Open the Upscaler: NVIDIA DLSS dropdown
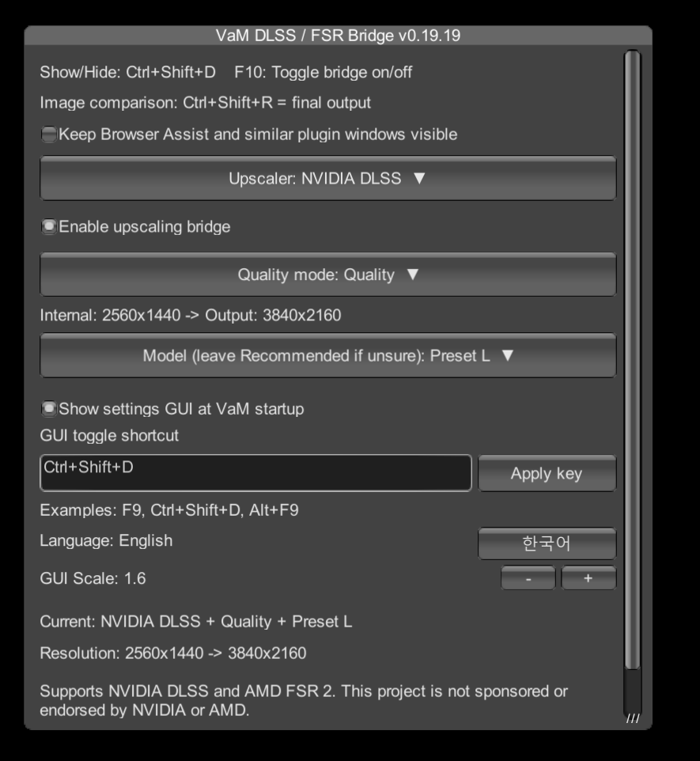Screen dimensions: 700x761 pyautogui.click(x=328, y=178)
